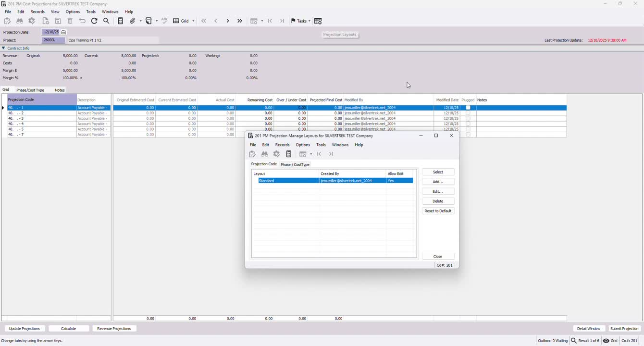Jump to first column icon in main toolbar
Screen dimensions: 644x346
(270, 21)
